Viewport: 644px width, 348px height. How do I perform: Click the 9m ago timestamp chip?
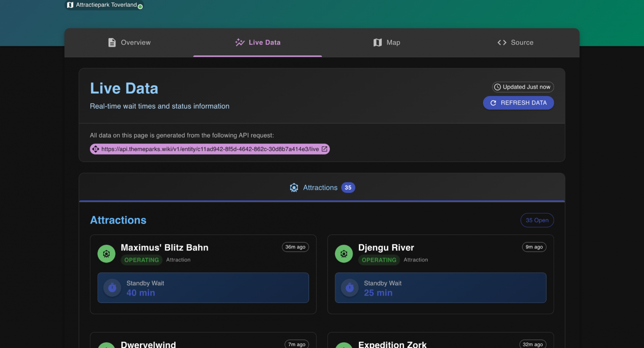534,247
